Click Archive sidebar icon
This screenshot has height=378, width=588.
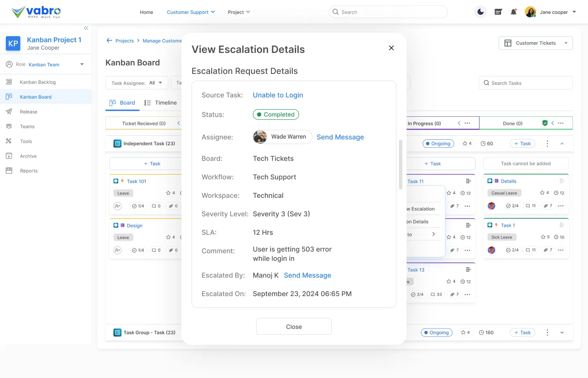[x=9, y=156]
